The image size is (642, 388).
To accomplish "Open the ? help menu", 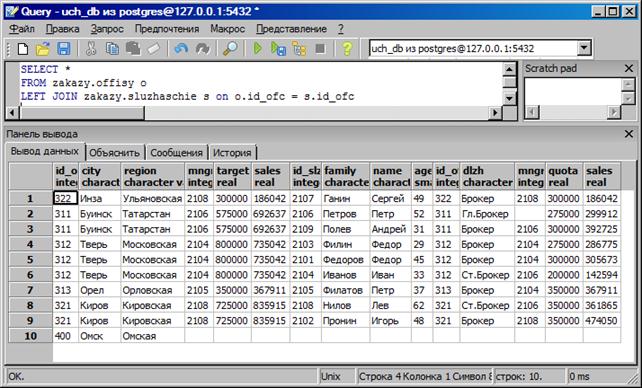I will pyautogui.click(x=341, y=29).
